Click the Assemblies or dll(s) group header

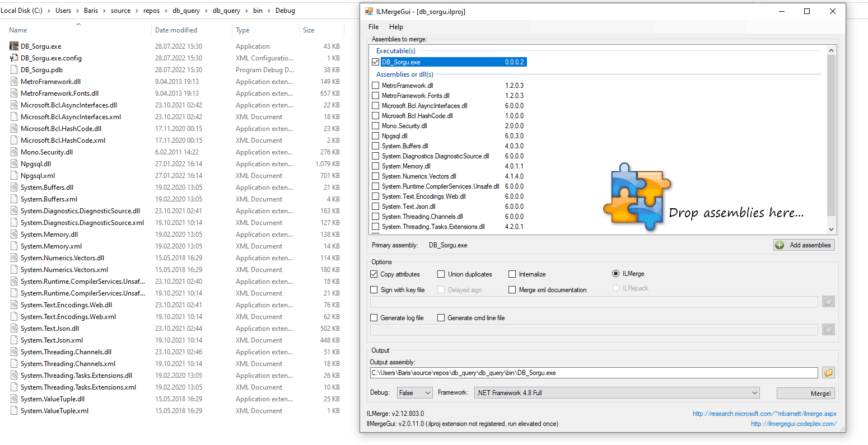(405, 74)
